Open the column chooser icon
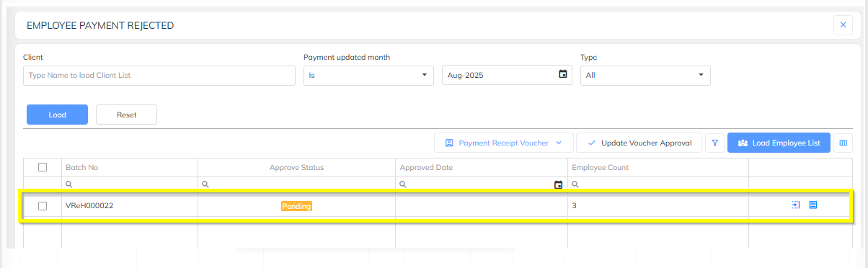Screen dimensions: 868x268 click(843, 143)
